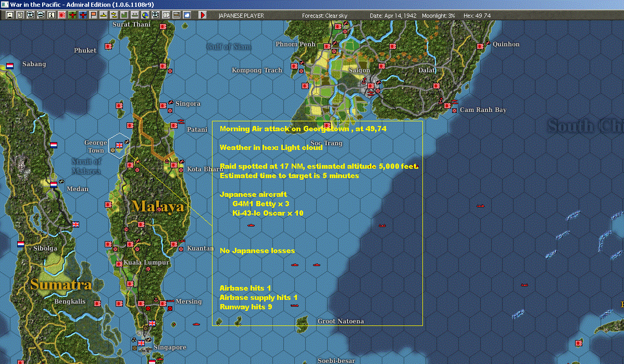Click the first stacked-monitors toolbar icon
This screenshot has height=364, width=624.
31,15
